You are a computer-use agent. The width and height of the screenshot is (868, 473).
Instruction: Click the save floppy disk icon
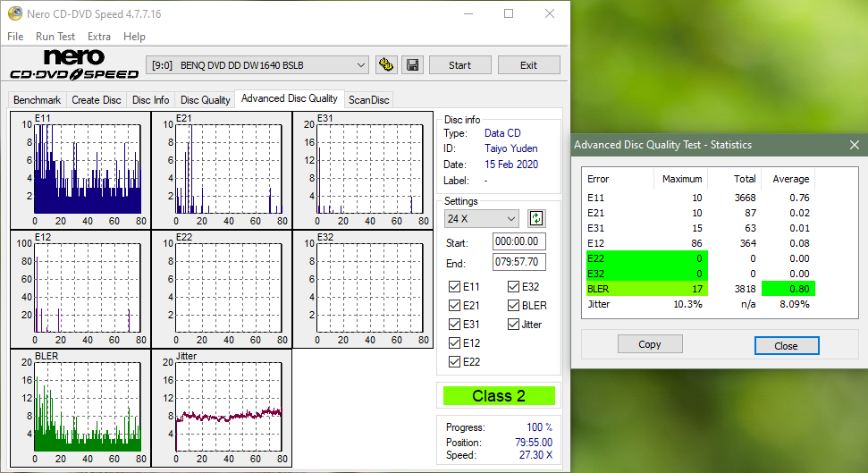click(412, 64)
